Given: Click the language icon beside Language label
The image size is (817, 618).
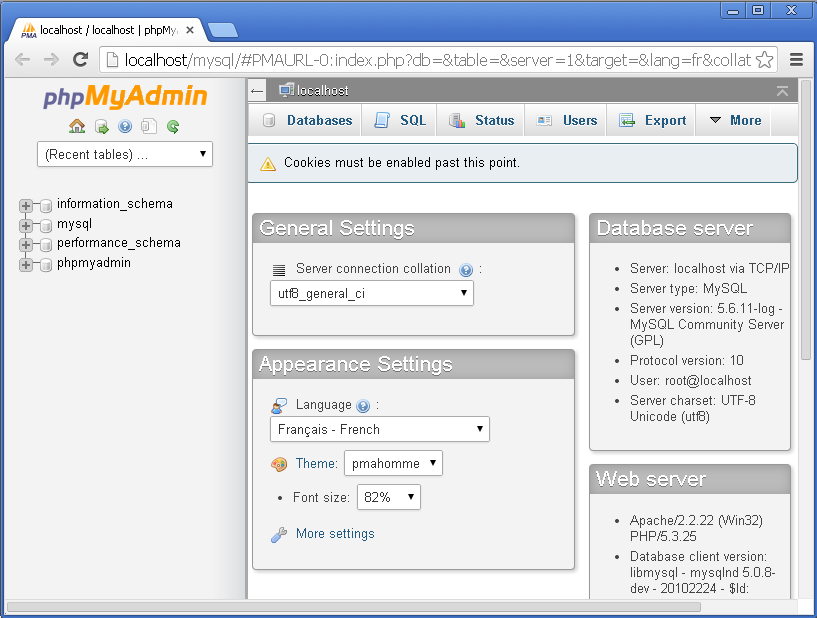Looking at the screenshot, I should coord(279,406).
